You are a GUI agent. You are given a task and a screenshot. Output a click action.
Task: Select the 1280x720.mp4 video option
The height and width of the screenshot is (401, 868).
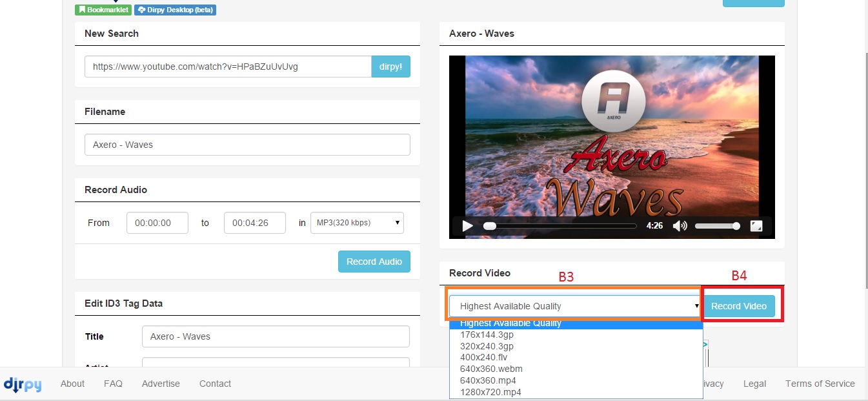click(490, 392)
